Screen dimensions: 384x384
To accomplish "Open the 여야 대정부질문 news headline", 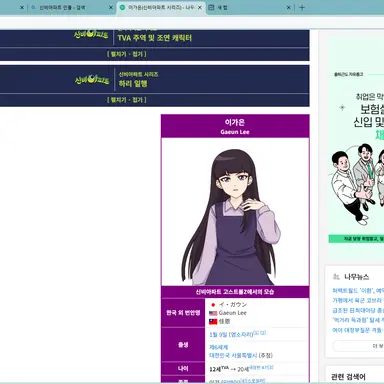I will click(x=358, y=330).
